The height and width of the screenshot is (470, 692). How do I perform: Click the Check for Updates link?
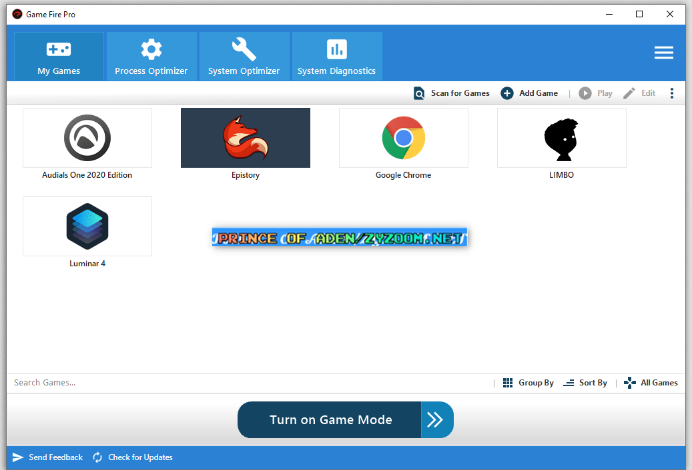pos(140,458)
